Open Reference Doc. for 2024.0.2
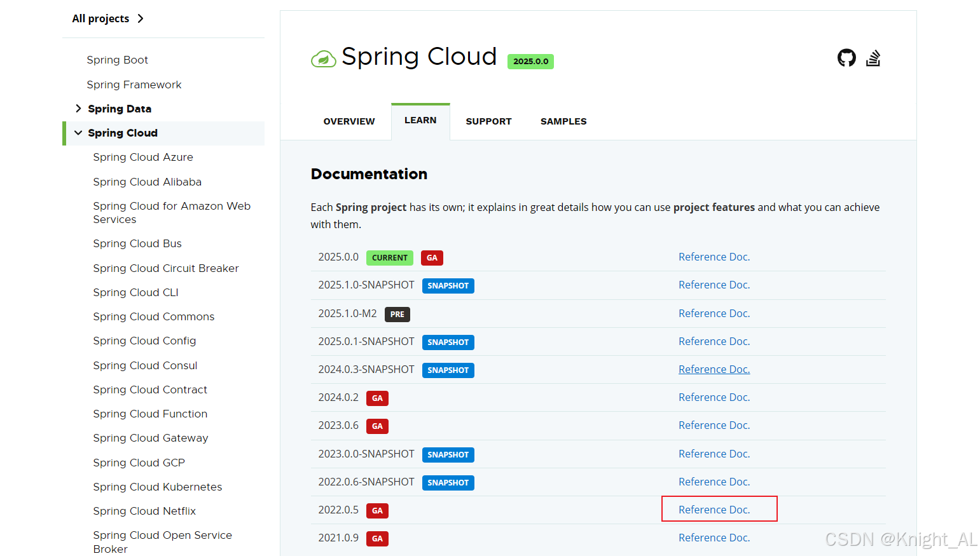 coord(714,397)
